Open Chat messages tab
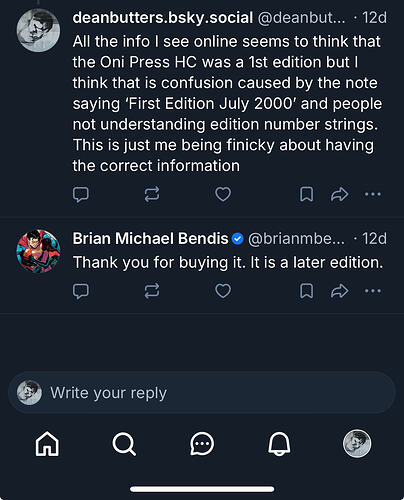The width and height of the screenshot is (404, 500). click(202, 444)
